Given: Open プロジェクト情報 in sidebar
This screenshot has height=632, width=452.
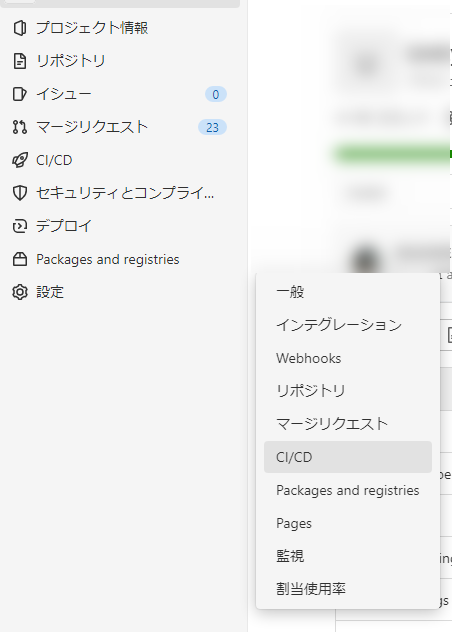Looking at the screenshot, I should point(92,28).
